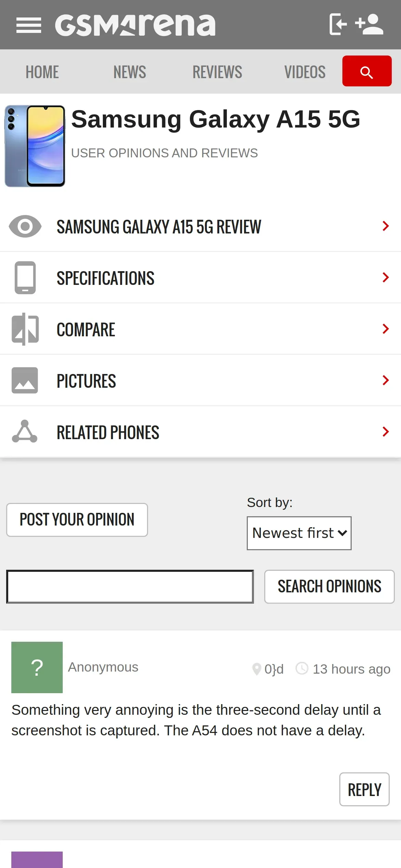The width and height of the screenshot is (401, 868).
Task: Click the login icon
Action: click(x=338, y=24)
